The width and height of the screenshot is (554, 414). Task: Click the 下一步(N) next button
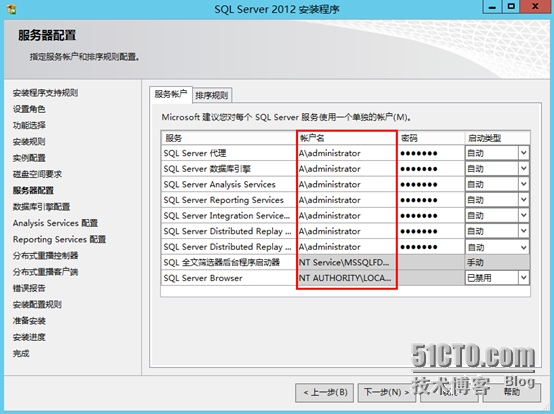click(387, 392)
